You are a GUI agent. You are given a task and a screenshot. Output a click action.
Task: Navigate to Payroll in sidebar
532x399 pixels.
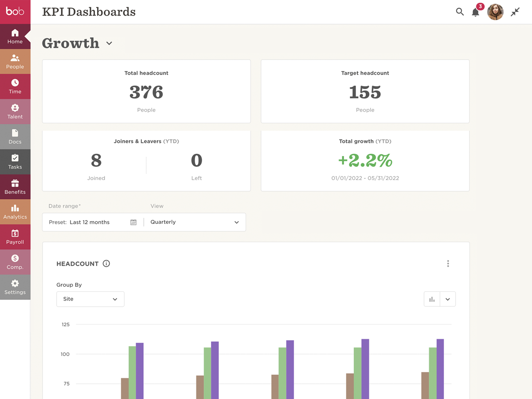point(15,237)
